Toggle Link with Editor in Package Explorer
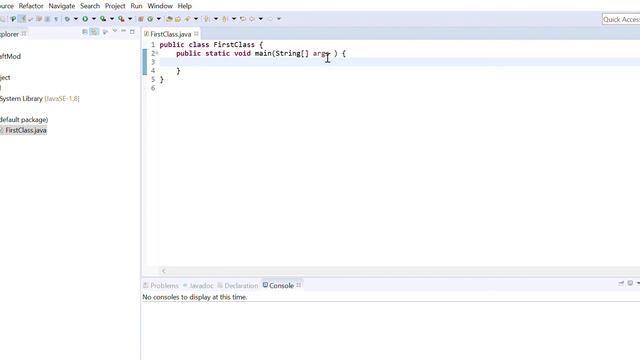The height and width of the screenshot is (360, 640). [94, 31]
